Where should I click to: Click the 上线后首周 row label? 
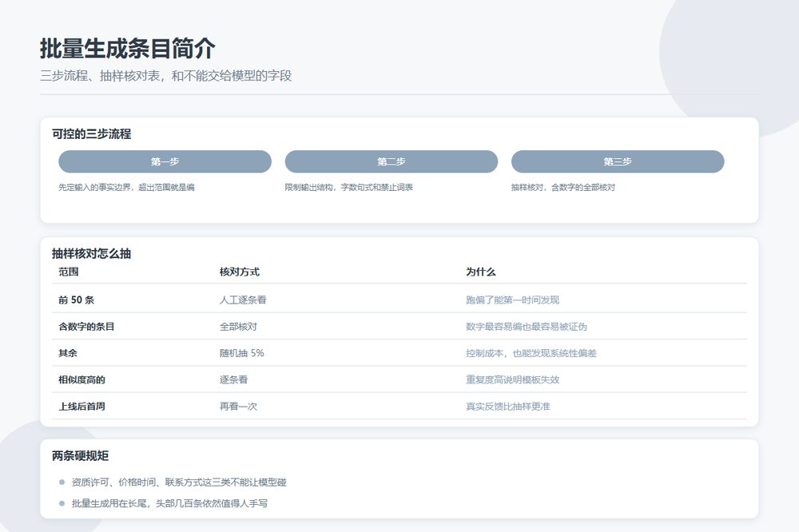(x=81, y=407)
